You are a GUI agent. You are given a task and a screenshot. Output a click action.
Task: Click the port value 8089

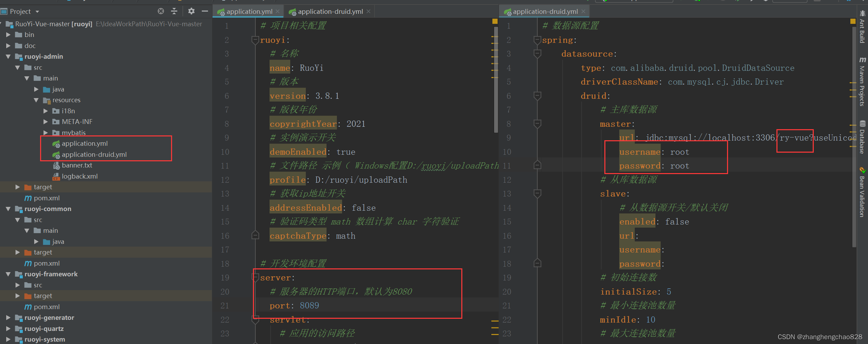309,306
